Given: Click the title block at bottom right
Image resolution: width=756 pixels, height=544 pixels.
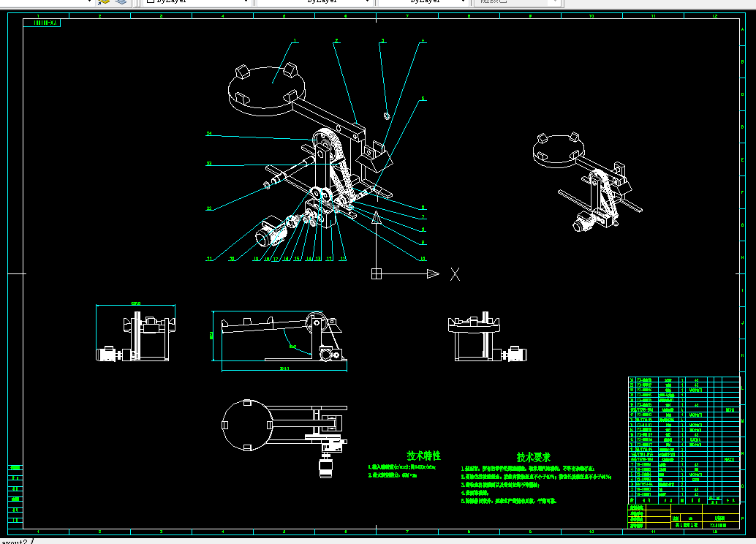Looking at the screenshot, I should point(684,516).
